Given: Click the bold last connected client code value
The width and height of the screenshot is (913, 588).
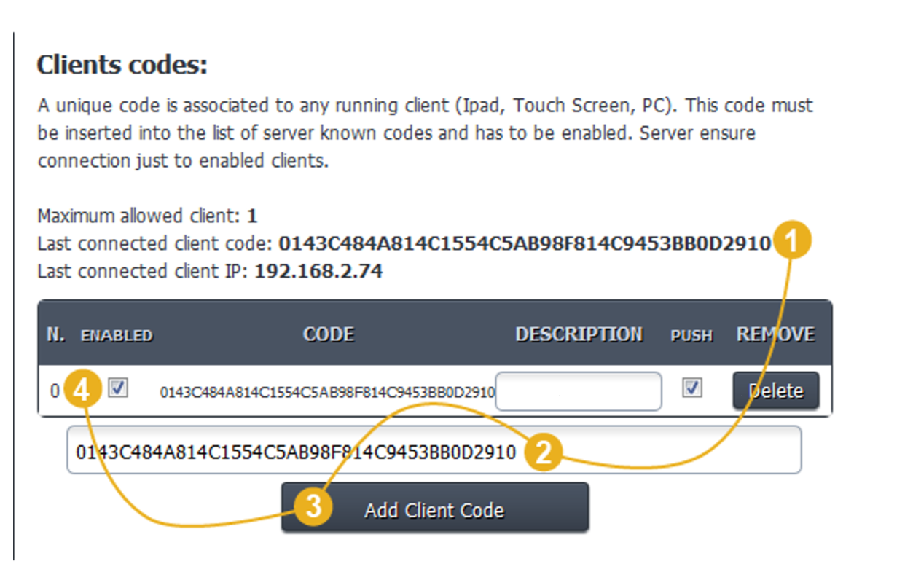Looking at the screenshot, I should click(x=525, y=243).
